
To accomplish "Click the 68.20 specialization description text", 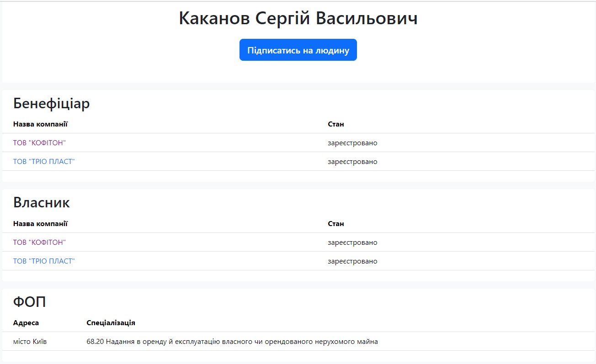I will (232, 342).
